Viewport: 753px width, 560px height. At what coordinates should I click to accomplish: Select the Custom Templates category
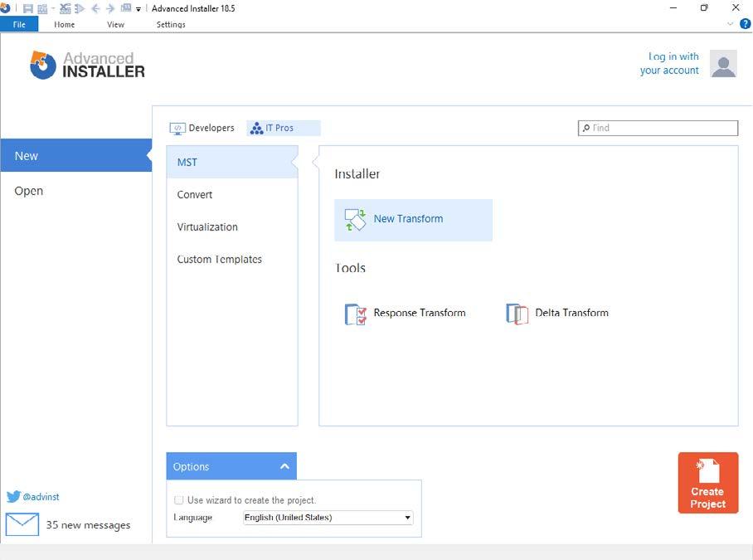[220, 260]
